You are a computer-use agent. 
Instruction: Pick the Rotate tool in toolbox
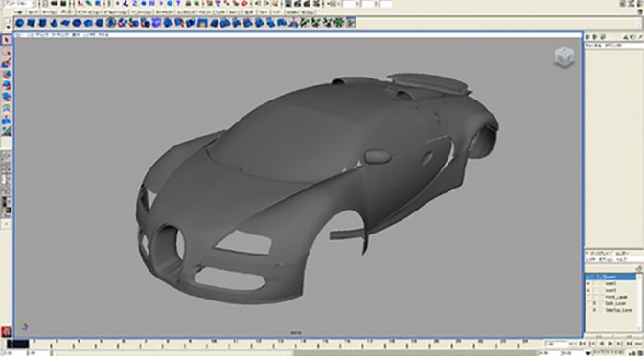click(6, 86)
